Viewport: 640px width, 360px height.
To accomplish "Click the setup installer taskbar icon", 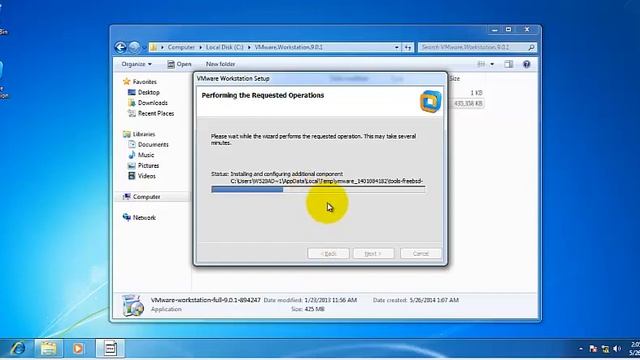I will click(x=110, y=348).
